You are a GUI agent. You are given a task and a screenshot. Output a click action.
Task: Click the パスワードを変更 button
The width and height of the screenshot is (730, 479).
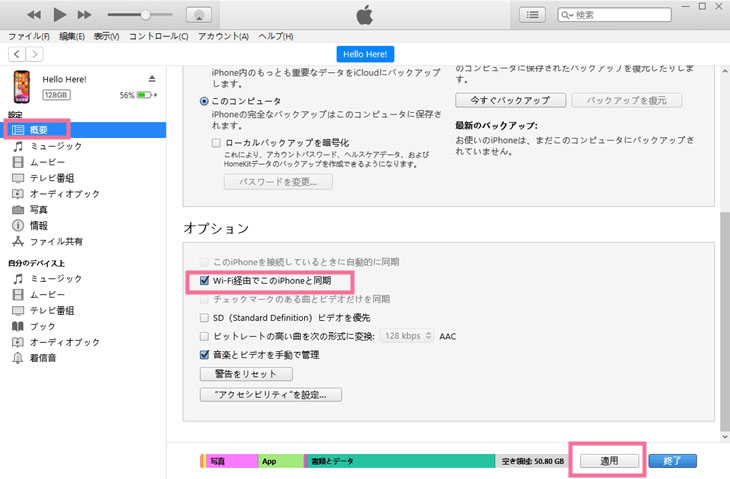[x=278, y=182]
